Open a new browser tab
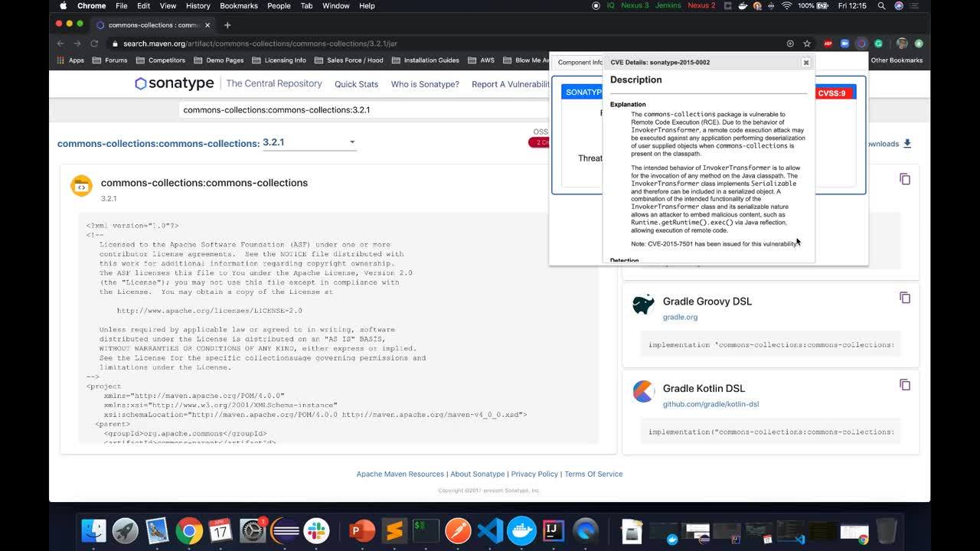Viewport: 980px width, 551px height. click(227, 25)
